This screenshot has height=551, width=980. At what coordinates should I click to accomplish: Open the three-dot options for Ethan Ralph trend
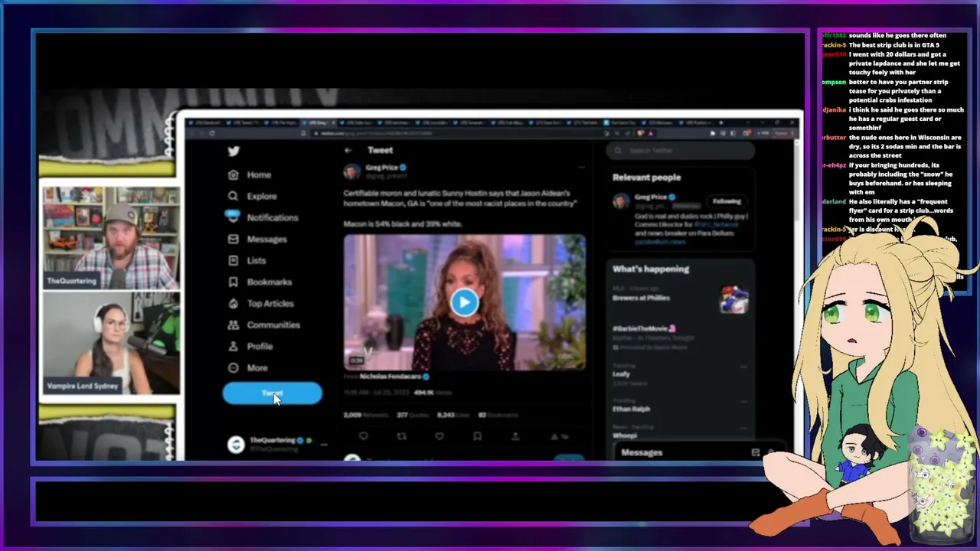pyautogui.click(x=743, y=401)
